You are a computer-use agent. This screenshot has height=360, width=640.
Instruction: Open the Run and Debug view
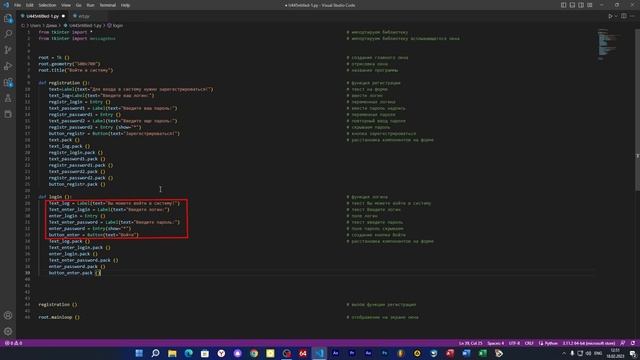[x=8, y=66]
